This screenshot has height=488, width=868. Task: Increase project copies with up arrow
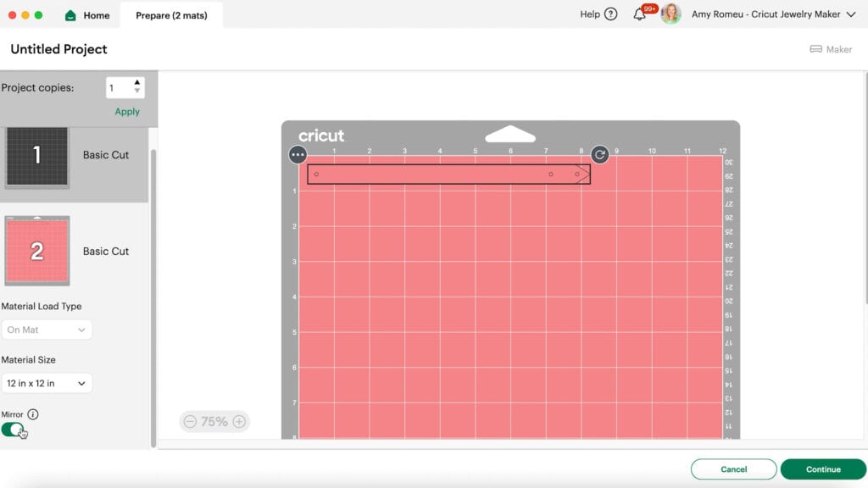(x=137, y=82)
